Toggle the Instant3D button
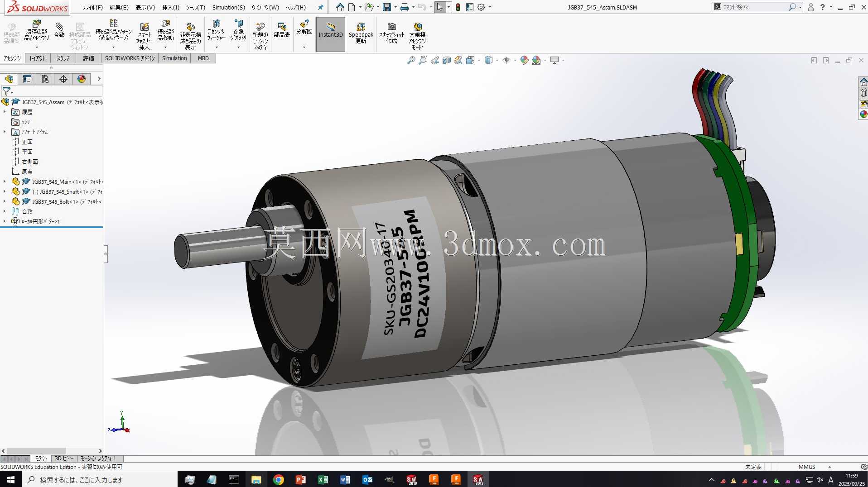The height and width of the screenshot is (487, 868). [x=331, y=34]
